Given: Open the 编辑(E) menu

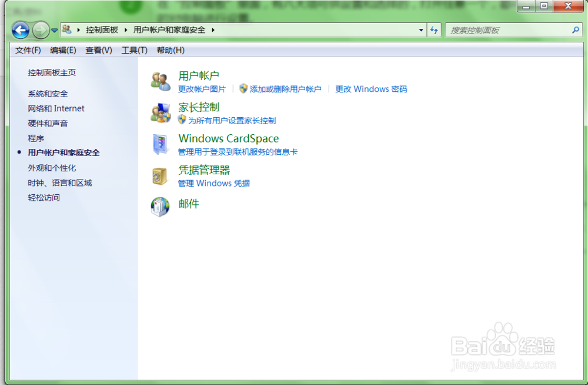Looking at the screenshot, I should click(x=63, y=50).
